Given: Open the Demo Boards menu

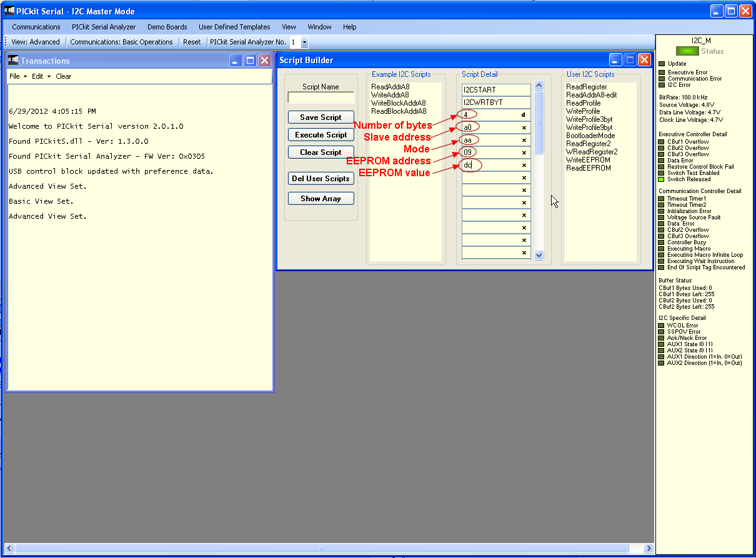Looking at the screenshot, I should click(167, 27).
